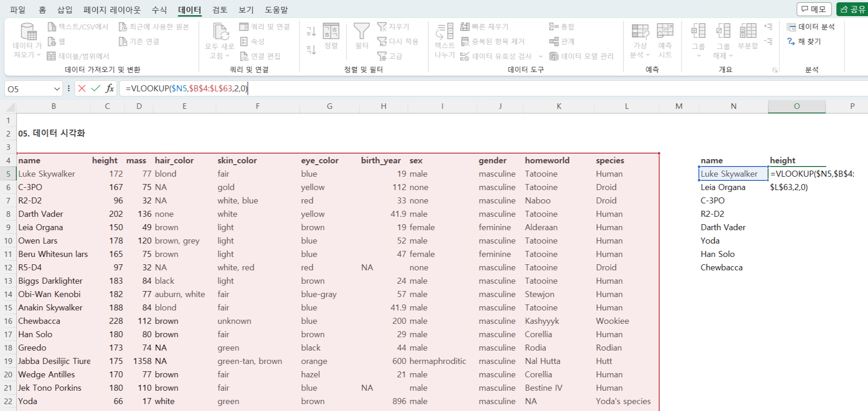Click the Name Box showing O5
Image resolution: width=868 pixels, height=411 pixels.
click(x=28, y=89)
